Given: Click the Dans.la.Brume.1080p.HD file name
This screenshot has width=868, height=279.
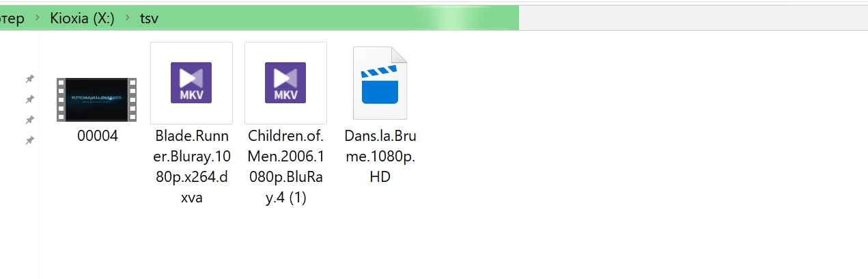Looking at the screenshot, I should (x=380, y=157).
